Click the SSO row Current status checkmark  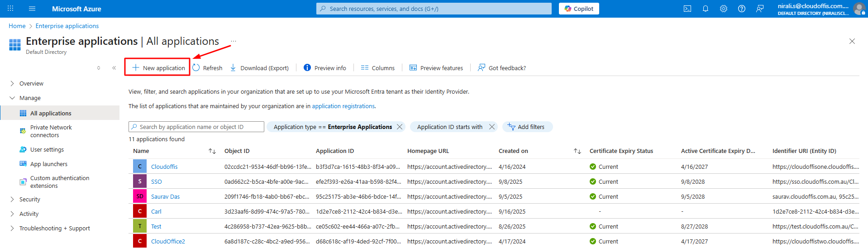point(593,181)
